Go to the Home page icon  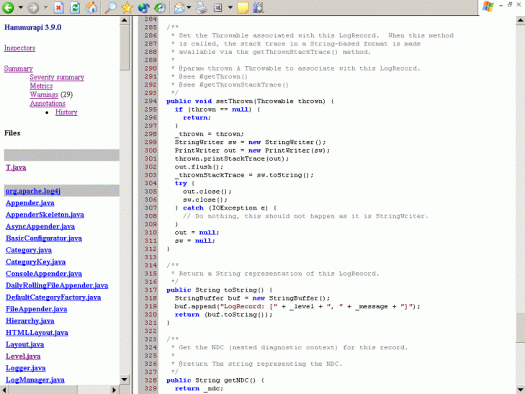(91, 7)
